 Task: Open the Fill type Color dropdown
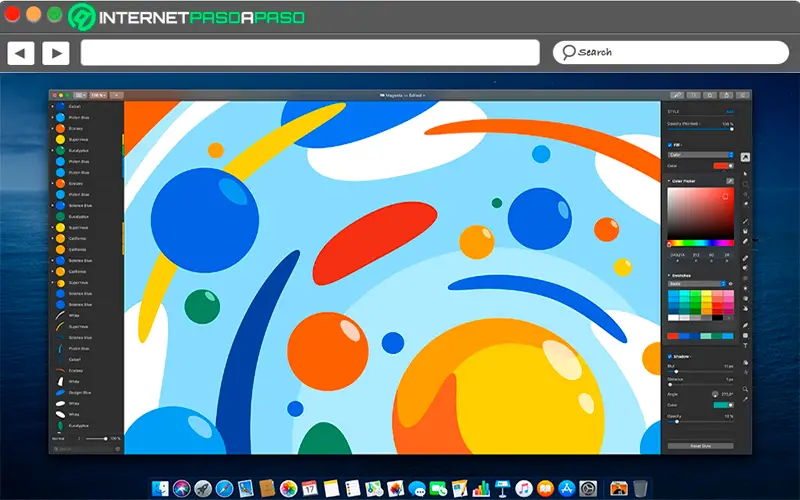701,155
